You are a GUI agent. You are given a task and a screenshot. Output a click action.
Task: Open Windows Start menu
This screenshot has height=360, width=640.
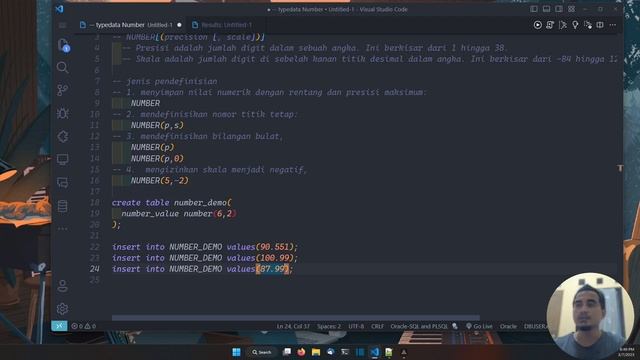click(236, 352)
